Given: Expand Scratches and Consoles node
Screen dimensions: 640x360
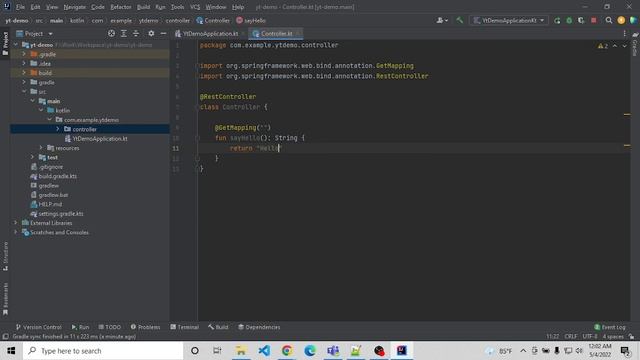Looking at the screenshot, I should pyautogui.click(x=16, y=232).
